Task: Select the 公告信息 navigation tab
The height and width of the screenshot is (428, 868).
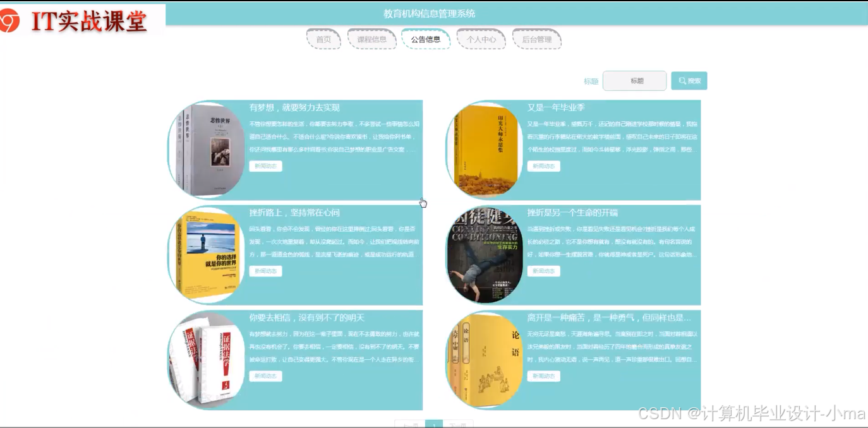Action: [x=426, y=39]
